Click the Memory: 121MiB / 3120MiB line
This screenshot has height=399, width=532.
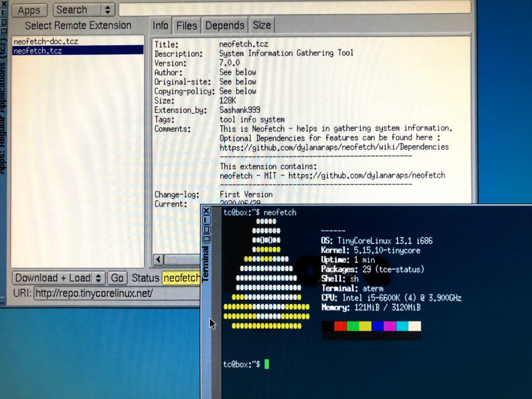[371, 307]
